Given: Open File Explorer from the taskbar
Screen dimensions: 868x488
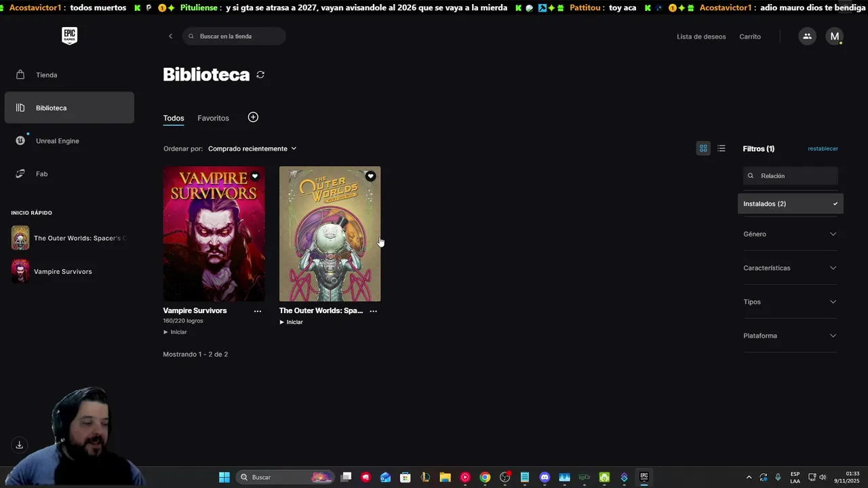Looking at the screenshot, I should [x=445, y=477].
